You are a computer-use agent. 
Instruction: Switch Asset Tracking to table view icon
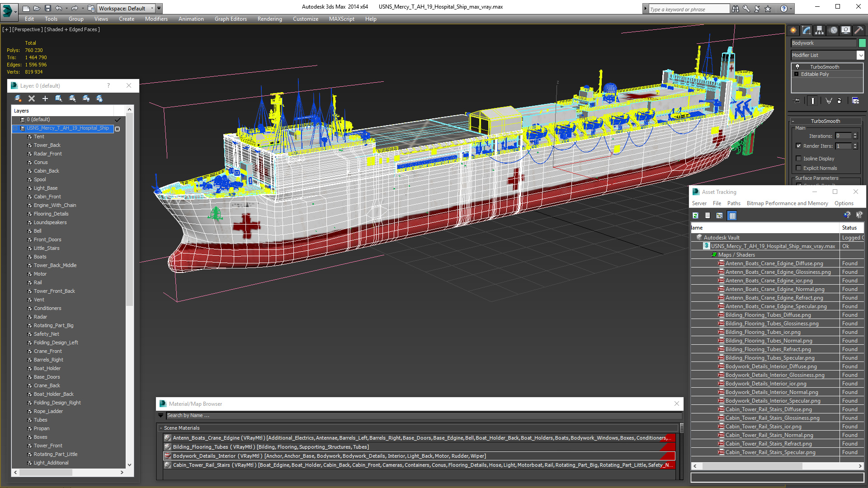pyautogui.click(x=732, y=216)
